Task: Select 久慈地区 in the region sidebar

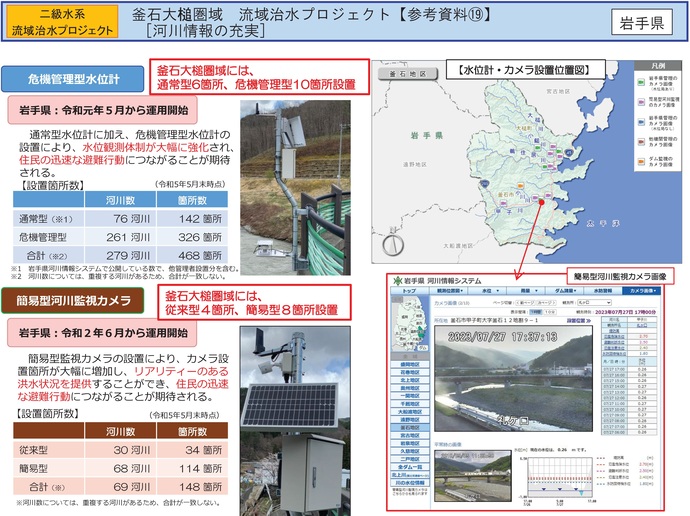Action: [x=409, y=451]
